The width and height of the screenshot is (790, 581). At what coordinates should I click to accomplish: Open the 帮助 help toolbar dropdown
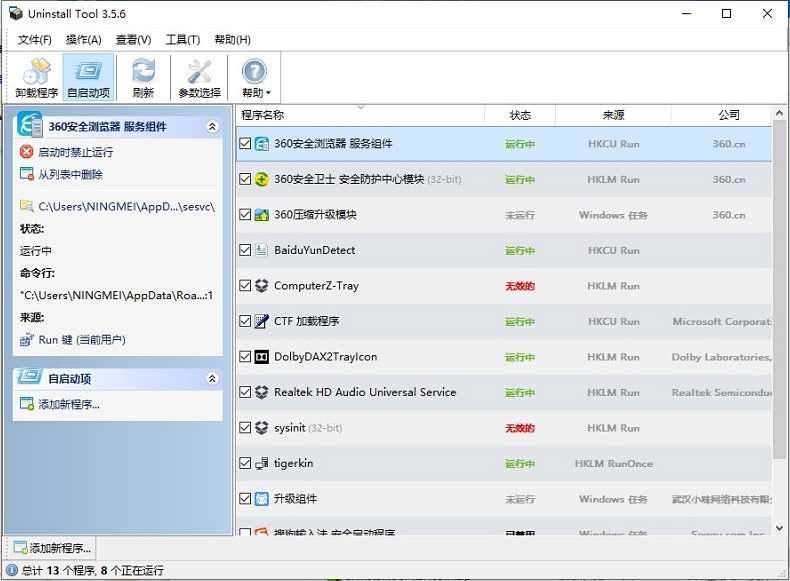click(255, 78)
